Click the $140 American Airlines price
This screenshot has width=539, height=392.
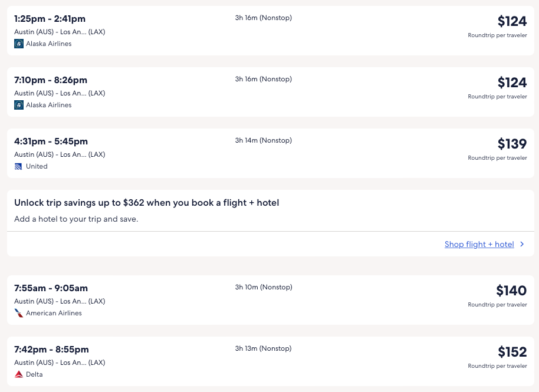(x=511, y=291)
